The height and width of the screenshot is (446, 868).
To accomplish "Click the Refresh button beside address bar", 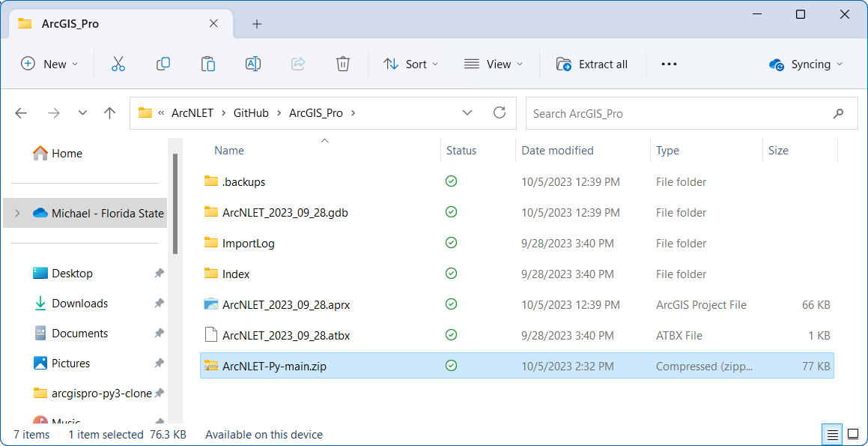I will [x=500, y=113].
